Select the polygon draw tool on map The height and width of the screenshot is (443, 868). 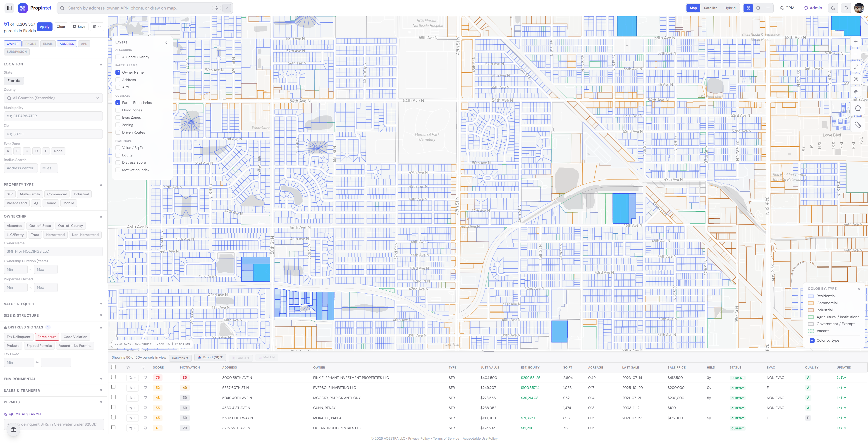858,108
